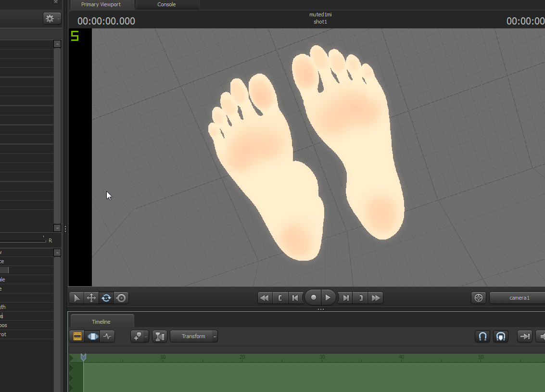Expand the bookmark dropdown arrow in Timeline toolbar
The width and height of the screenshot is (545, 392).
point(146,337)
